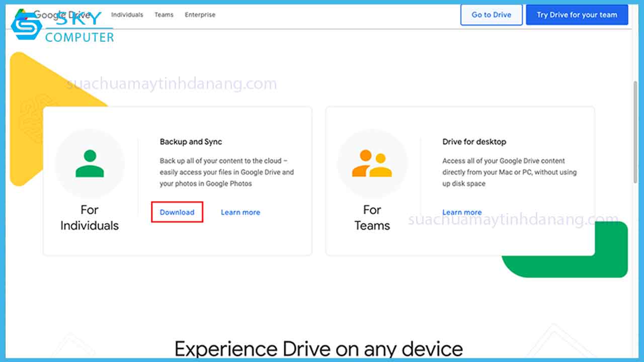Click the Go to Drive button
This screenshot has height=362, width=644.
point(492,15)
